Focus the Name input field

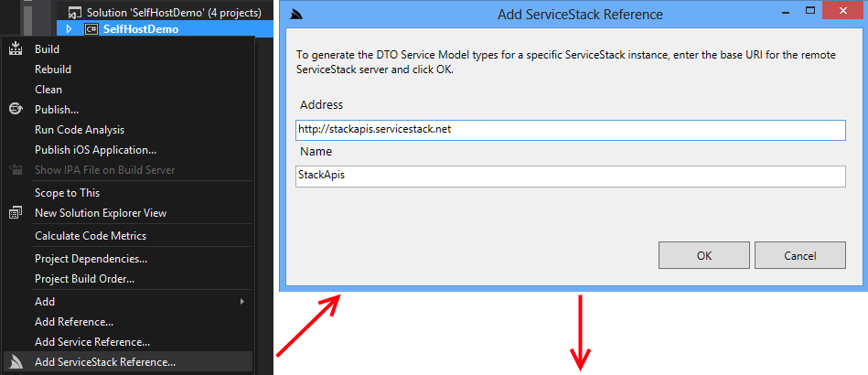570,177
